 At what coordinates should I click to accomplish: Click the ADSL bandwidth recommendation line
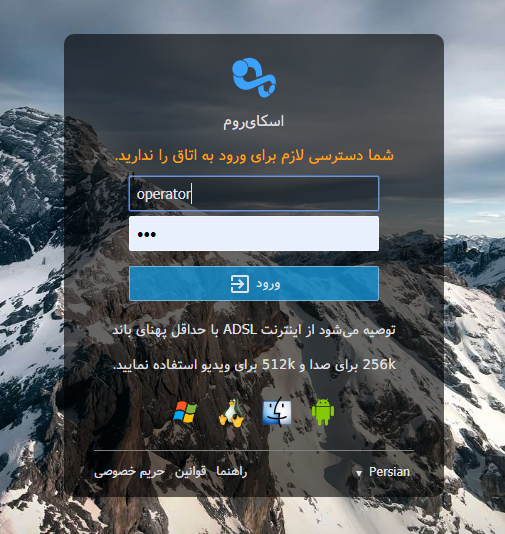coord(254,330)
